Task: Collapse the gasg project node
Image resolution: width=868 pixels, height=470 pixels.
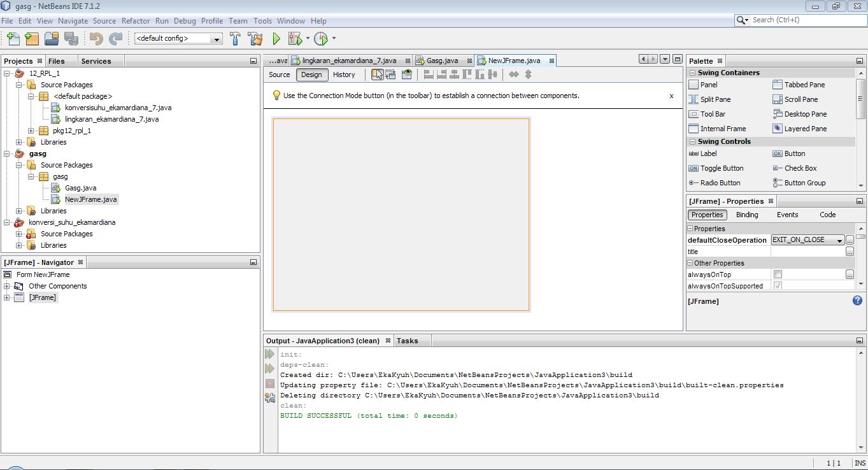Action: (7, 153)
